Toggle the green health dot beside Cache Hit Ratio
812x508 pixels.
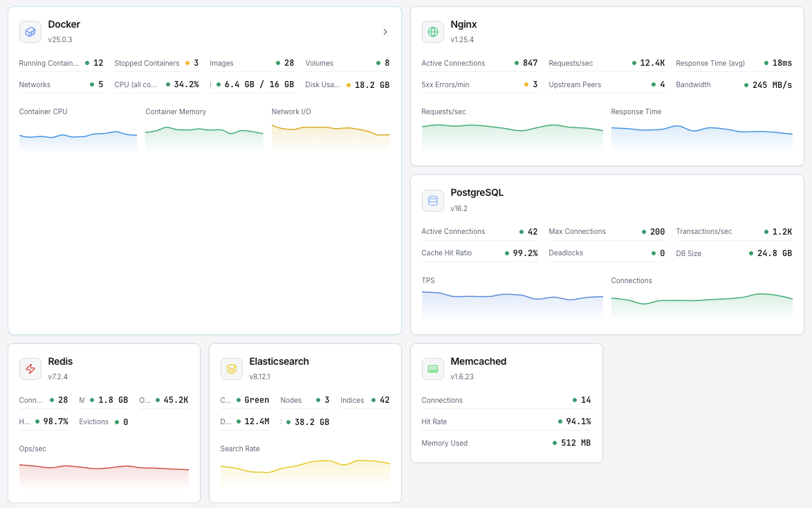pyautogui.click(x=508, y=253)
